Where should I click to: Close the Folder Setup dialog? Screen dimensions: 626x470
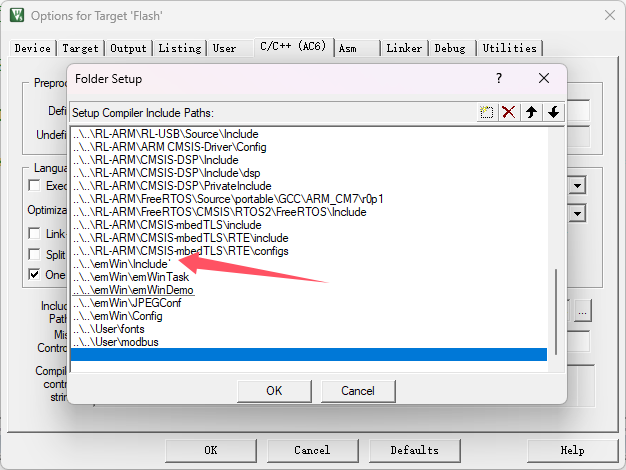click(544, 78)
